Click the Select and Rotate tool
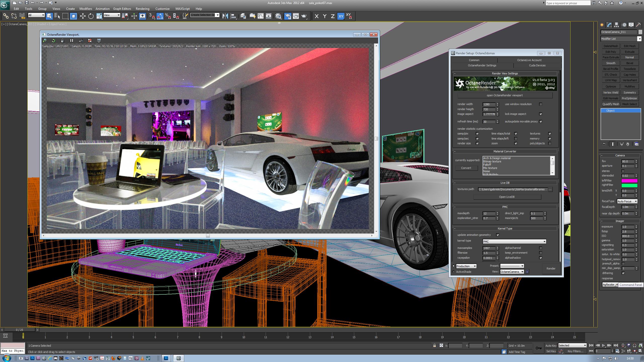This screenshot has width=644, height=362. (91, 16)
